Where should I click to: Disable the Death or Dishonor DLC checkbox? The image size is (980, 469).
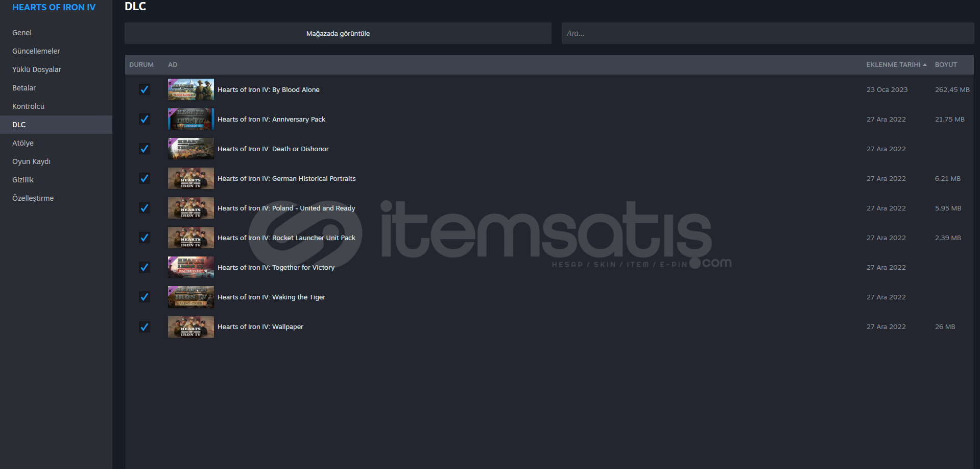[145, 149]
